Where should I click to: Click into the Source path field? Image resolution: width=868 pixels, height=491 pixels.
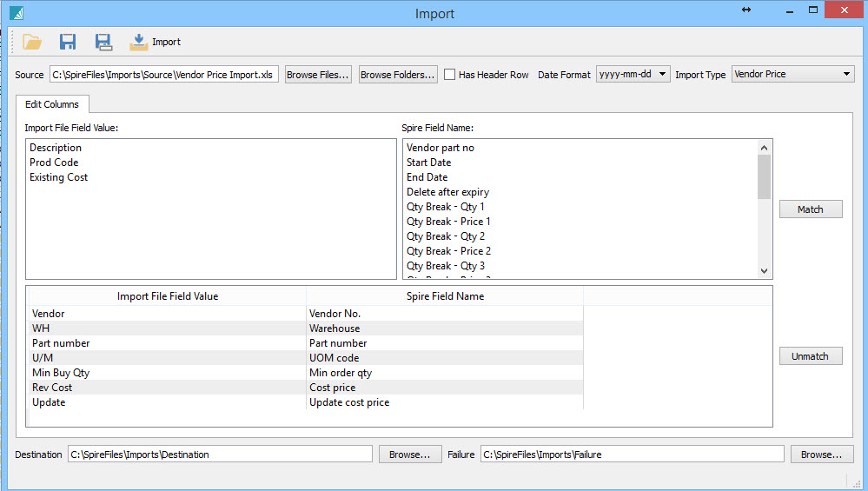click(x=162, y=75)
